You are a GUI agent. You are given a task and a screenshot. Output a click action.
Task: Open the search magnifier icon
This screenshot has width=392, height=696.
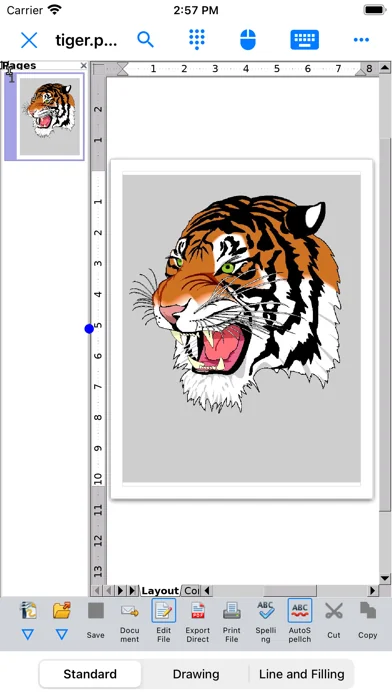(145, 40)
